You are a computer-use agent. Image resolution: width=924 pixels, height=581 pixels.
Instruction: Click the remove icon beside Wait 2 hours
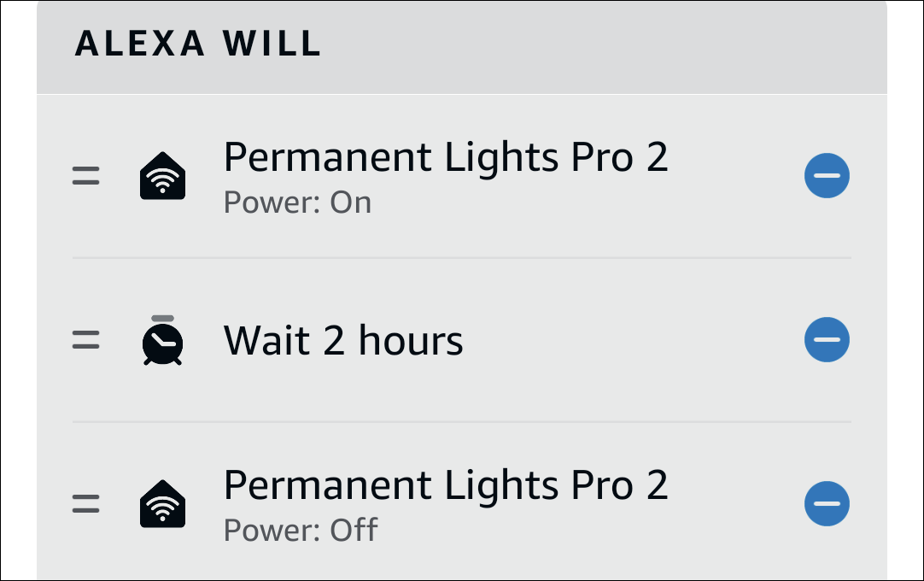827,339
